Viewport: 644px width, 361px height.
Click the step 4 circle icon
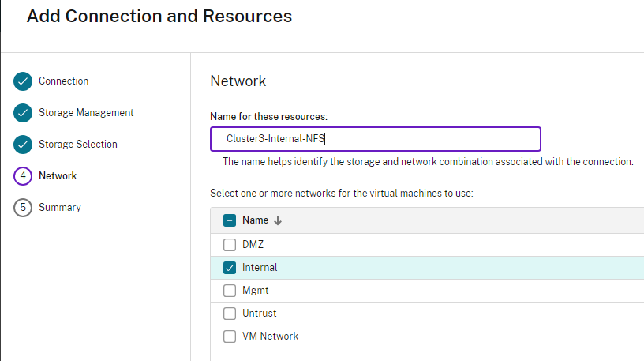click(x=23, y=176)
